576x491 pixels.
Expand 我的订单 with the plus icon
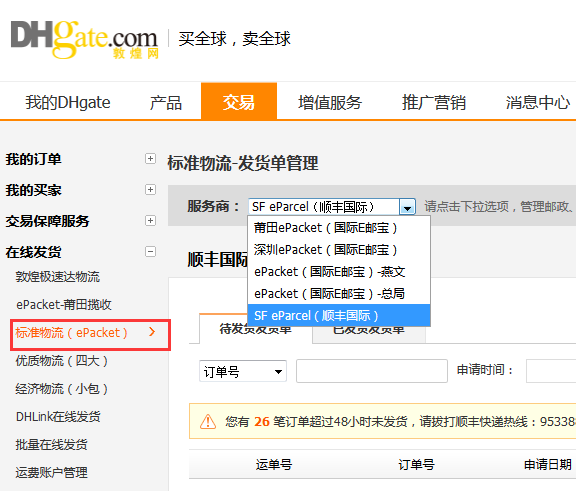(150, 159)
